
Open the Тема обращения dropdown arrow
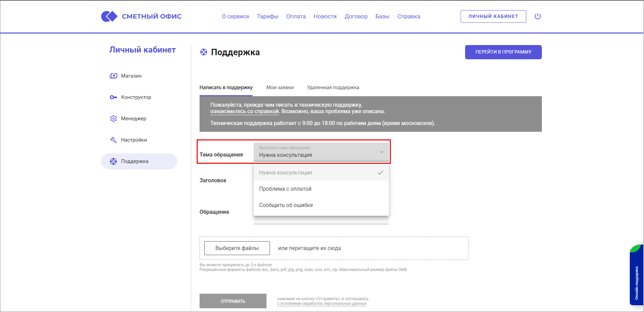[382, 152]
